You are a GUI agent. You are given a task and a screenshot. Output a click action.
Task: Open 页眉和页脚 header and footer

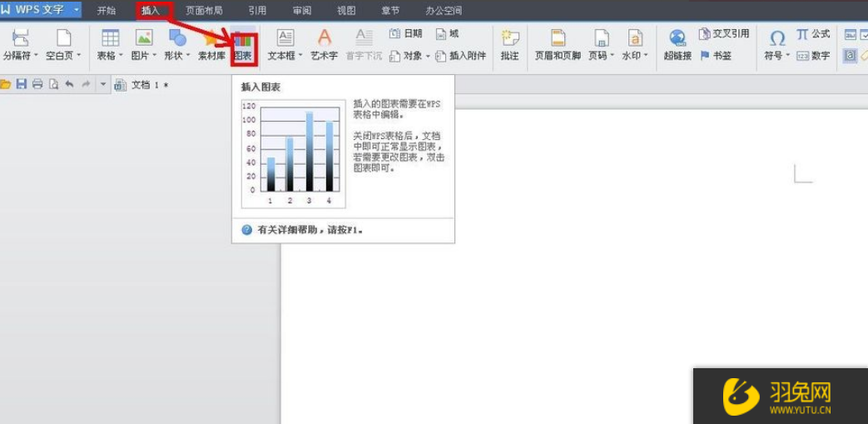coord(558,46)
